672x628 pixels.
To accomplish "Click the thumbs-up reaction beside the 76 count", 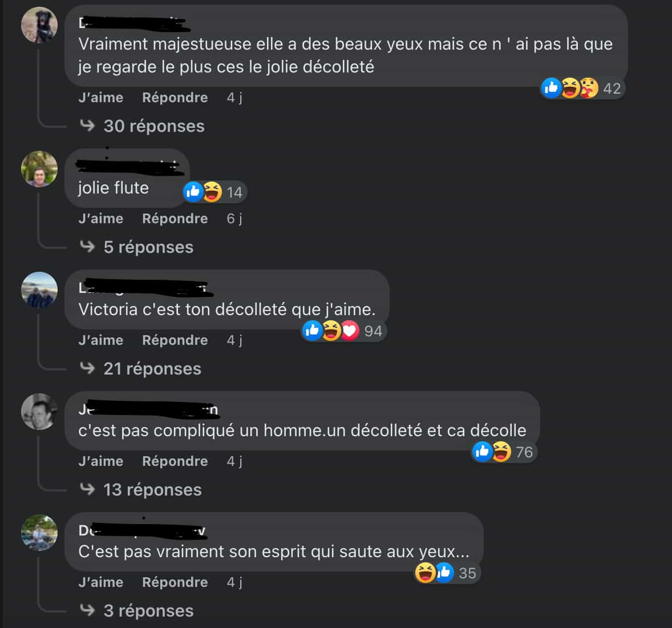I will (x=482, y=452).
